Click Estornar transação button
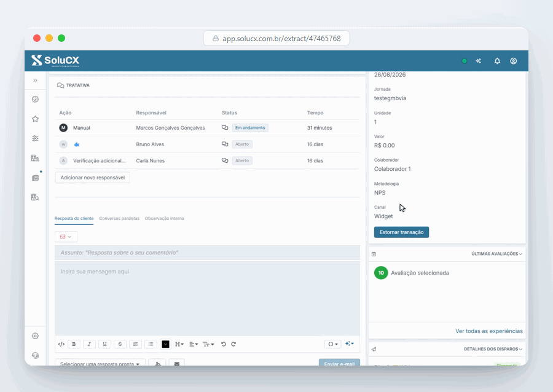Viewport: 553px width, 392px height. pyautogui.click(x=401, y=232)
